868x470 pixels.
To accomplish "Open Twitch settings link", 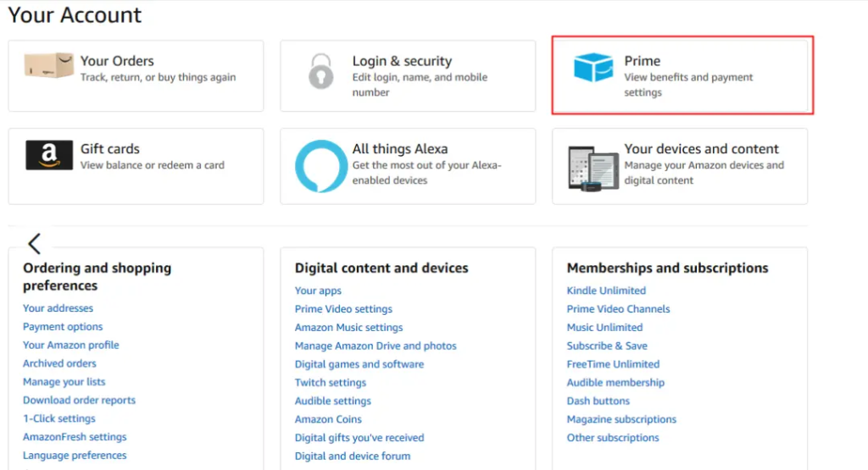I will pyautogui.click(x=331, y=383).
